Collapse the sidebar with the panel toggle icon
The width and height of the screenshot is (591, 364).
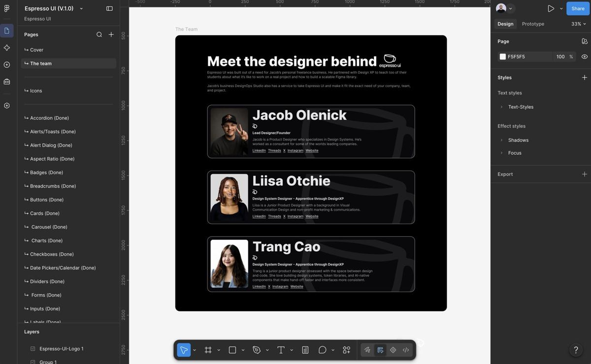point(109,8)
